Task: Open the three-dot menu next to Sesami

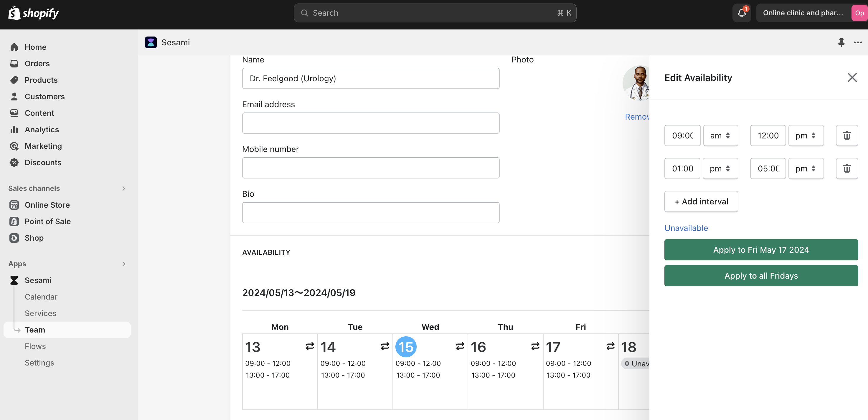Action: [x=858, y=42]
